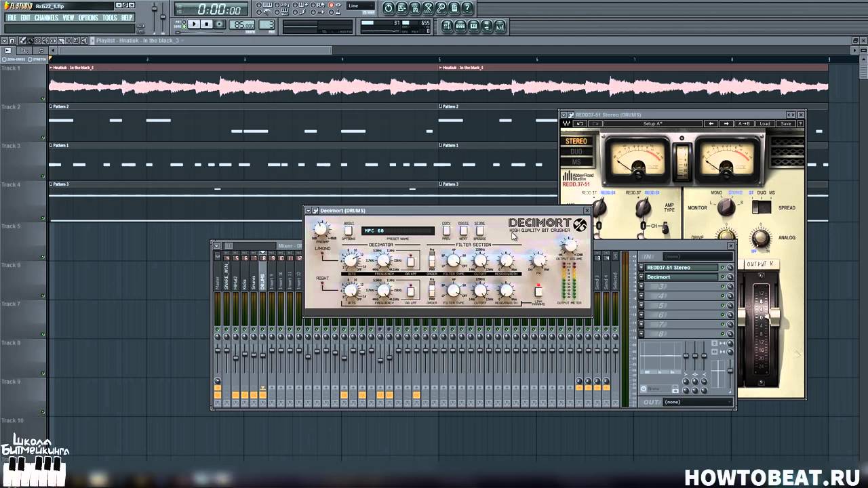This screenshot has height=488, width=868.
Task: Click Undo in the REDD toolbar
Action: click(580, 123)
